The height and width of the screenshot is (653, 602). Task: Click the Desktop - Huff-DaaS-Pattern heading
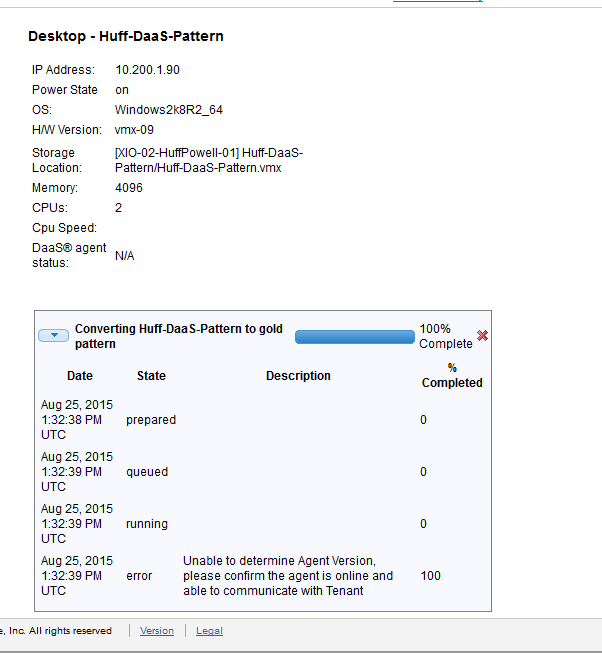click(x=126, y=36)
